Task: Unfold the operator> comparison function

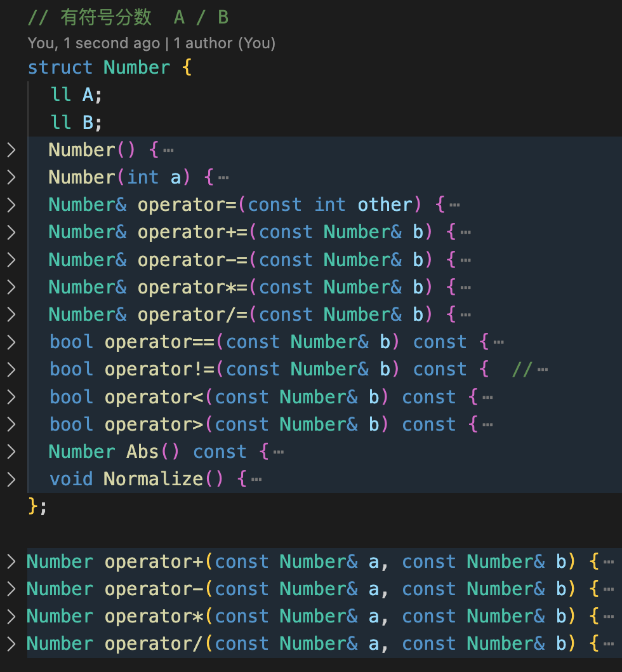Action: 11,424
